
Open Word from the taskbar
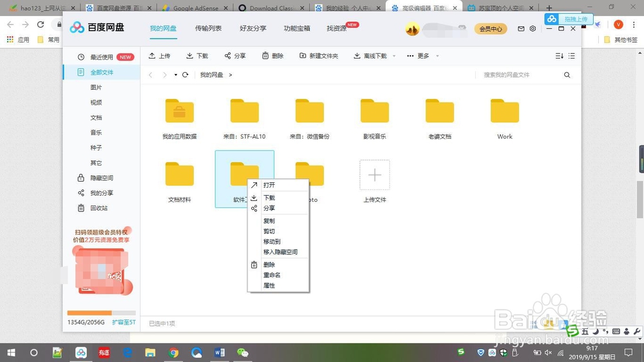220,352
